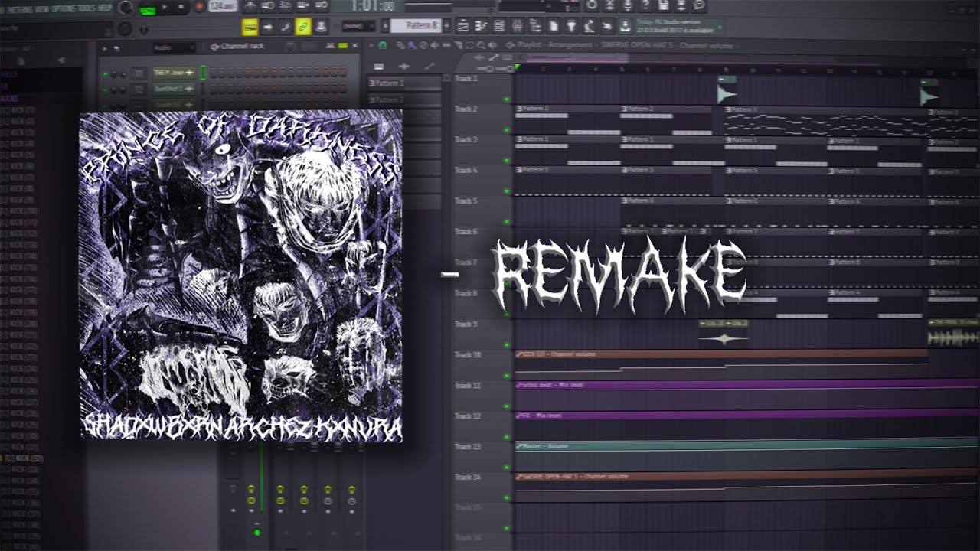This screenshot has height=551, width=980.
Task: Mute Track 1 with its green LED
Action: coord(507,99)
